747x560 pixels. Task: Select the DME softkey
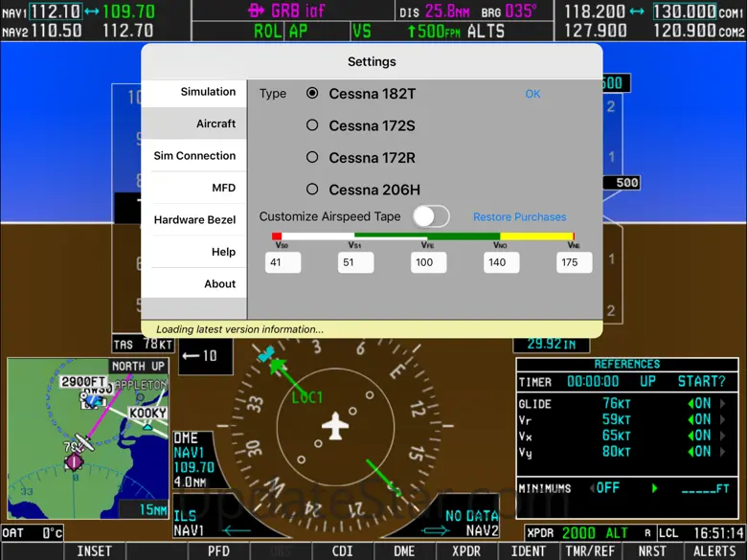click(404, 551)
